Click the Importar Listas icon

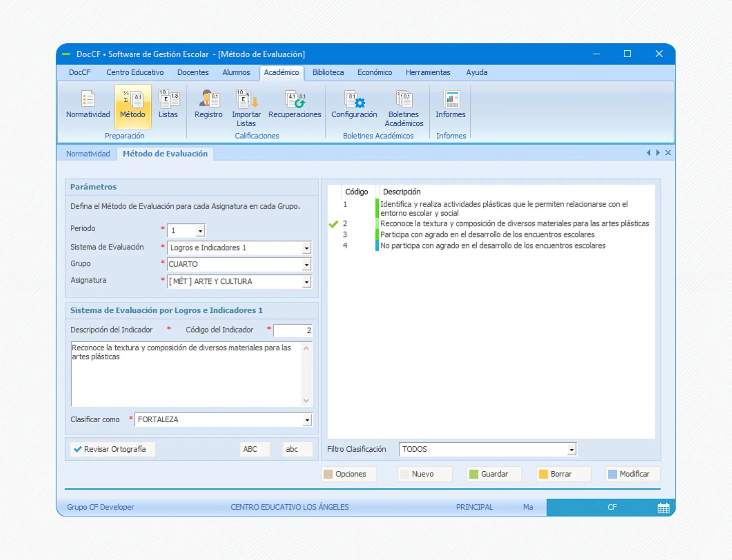[x=246, y=108]
